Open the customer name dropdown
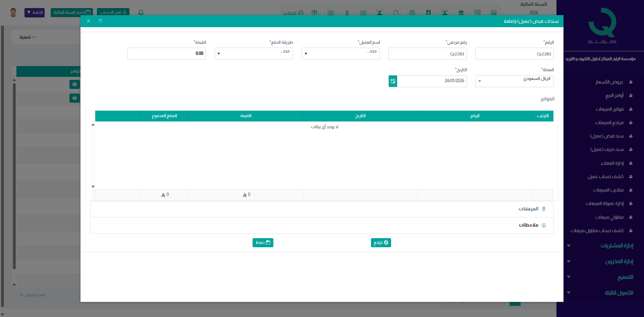 pos(340,54)
